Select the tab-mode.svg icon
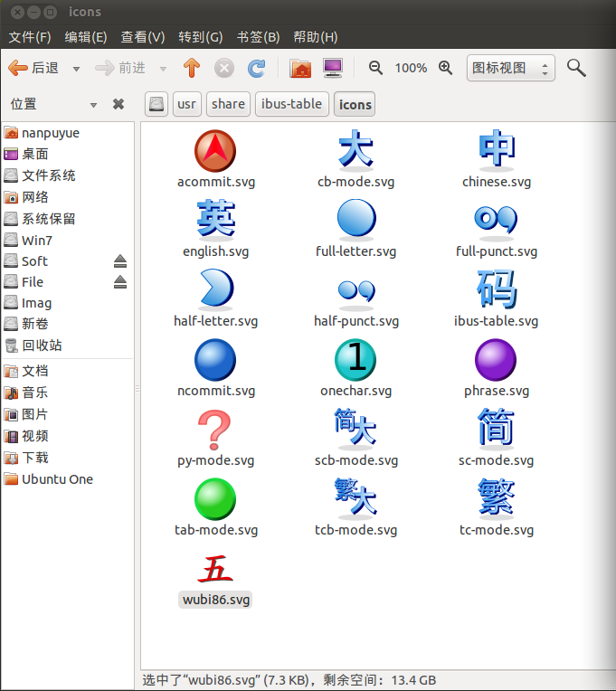The image size is (616, 691). click(215, 499)
